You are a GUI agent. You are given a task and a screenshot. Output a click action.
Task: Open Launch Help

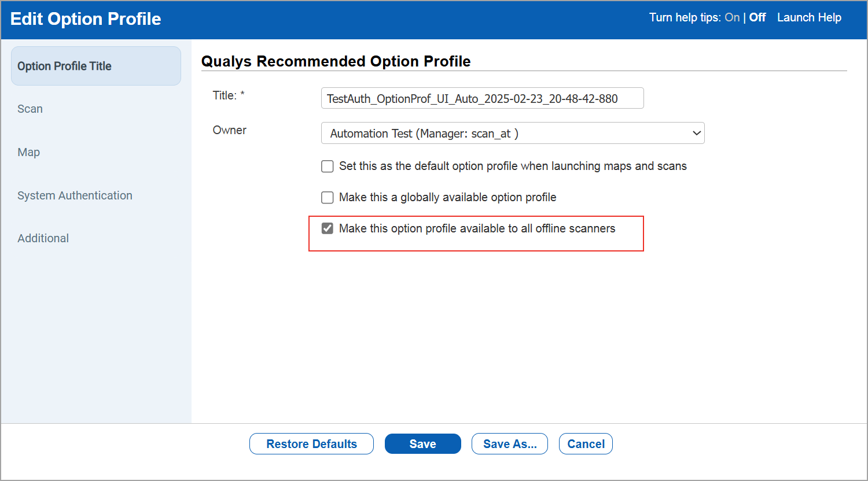809,17
